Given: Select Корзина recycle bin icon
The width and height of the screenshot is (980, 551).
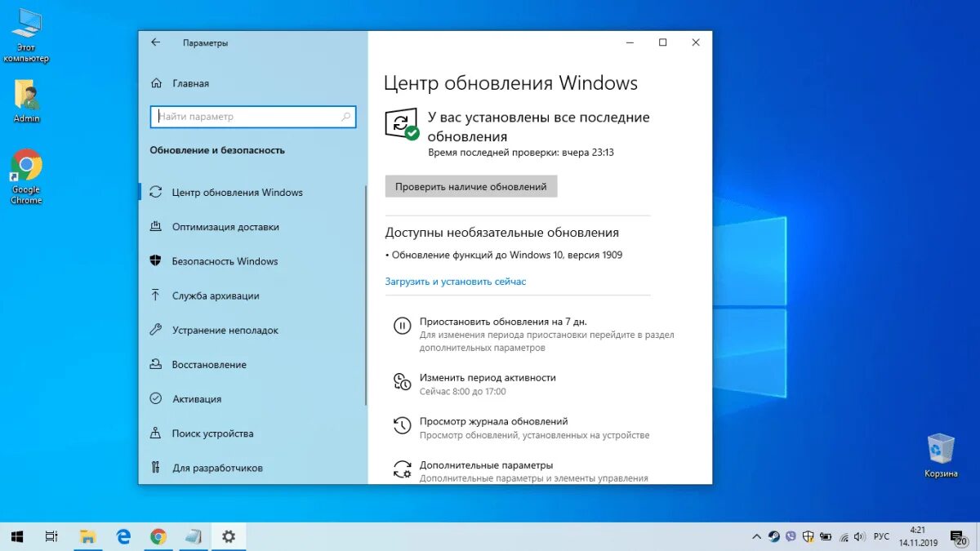Looking at the screenshot, I should click(941, 455).
